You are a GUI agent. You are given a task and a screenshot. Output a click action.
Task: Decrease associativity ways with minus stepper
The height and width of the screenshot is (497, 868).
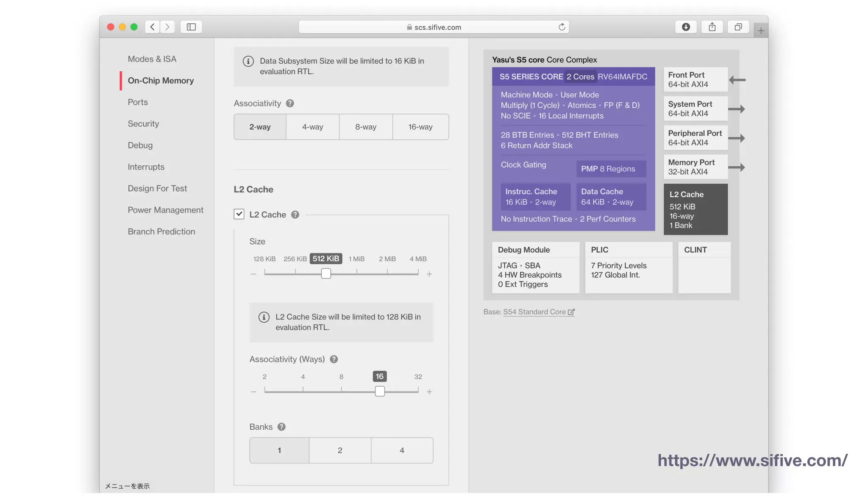click(253, 392)
